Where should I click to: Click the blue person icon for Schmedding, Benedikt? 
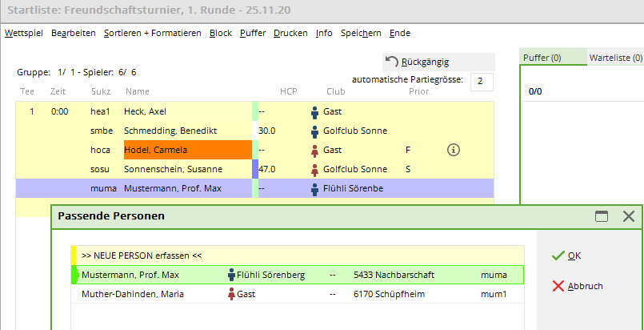point(315,131)
